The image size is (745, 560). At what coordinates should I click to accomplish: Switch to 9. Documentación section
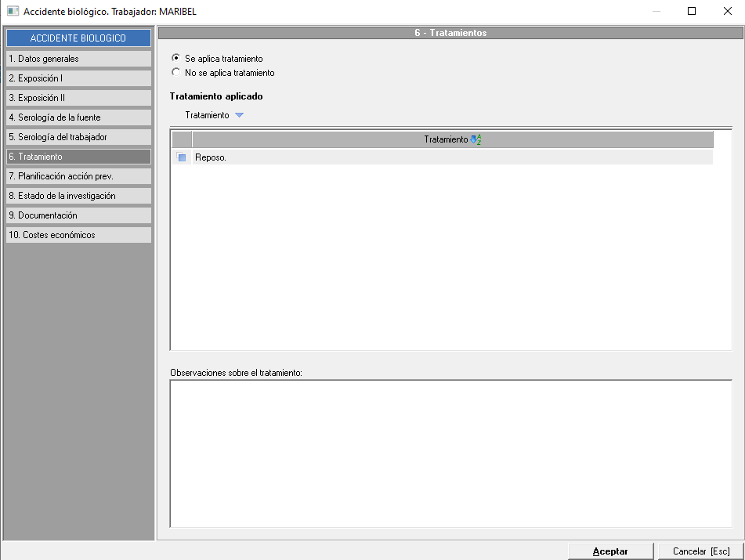(x=78, y=215)
